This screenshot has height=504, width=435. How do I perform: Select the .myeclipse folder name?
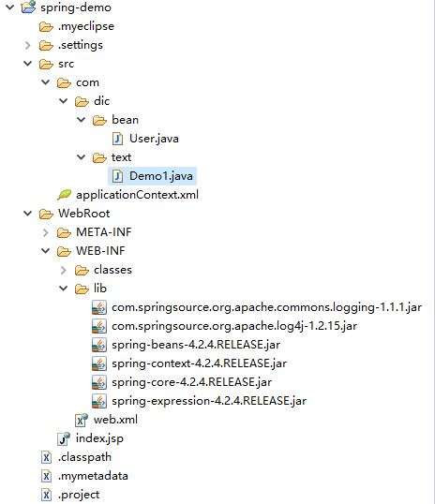coord(86,26)
